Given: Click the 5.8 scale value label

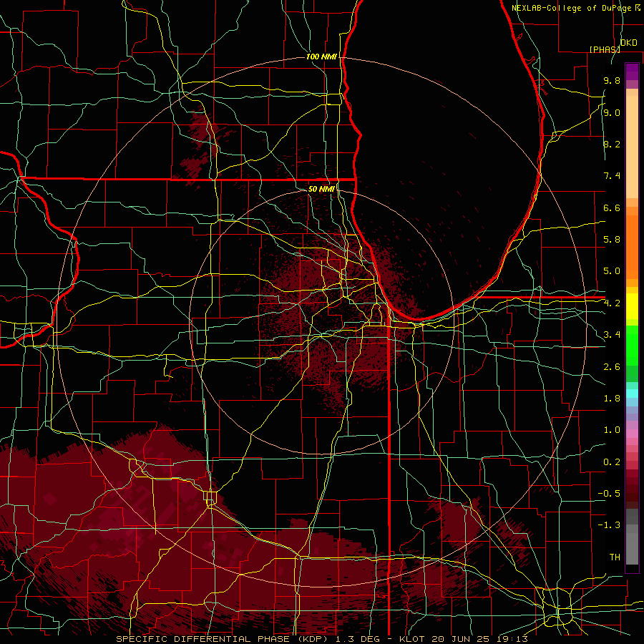Looking at the screenshot, I should click(612, 240).
